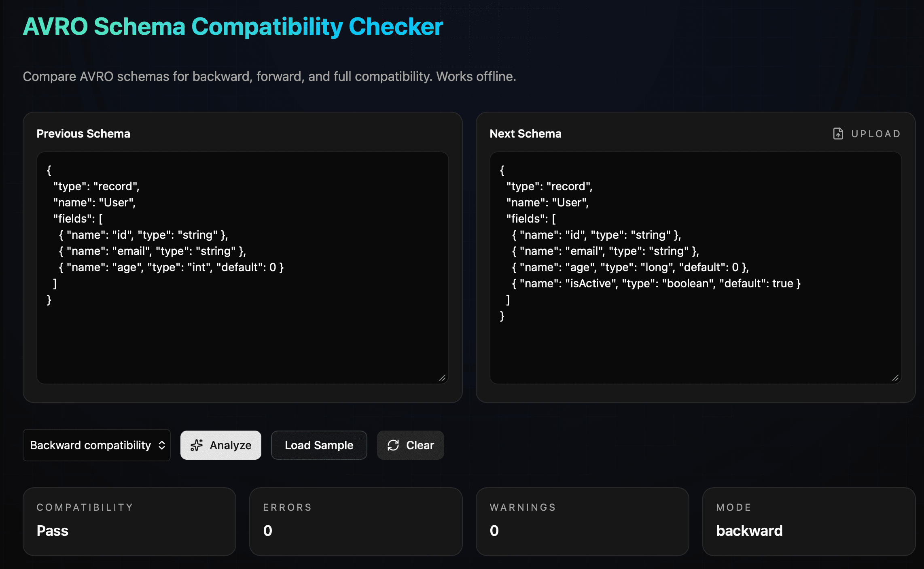Click the resize grip of the Next Schema editor
Image resolution: width=924 pixels, height=569 pixels.
(896, 377)
